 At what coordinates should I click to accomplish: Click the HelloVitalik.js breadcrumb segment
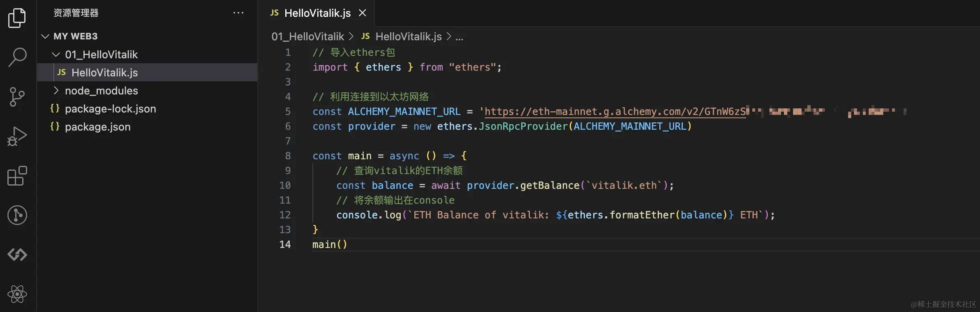tap(409, 37)
